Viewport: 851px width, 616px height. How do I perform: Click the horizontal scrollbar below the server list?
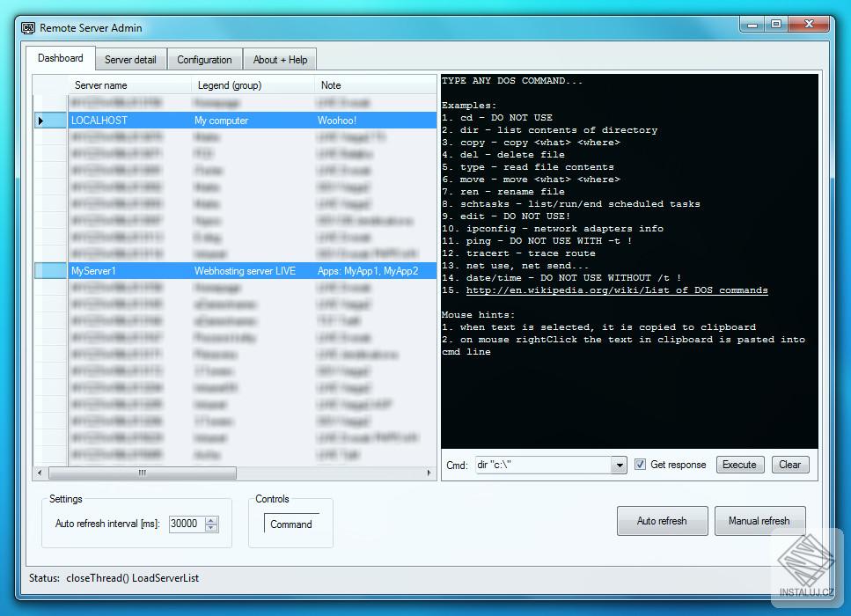pyautogui.click(x=141, y=473)
